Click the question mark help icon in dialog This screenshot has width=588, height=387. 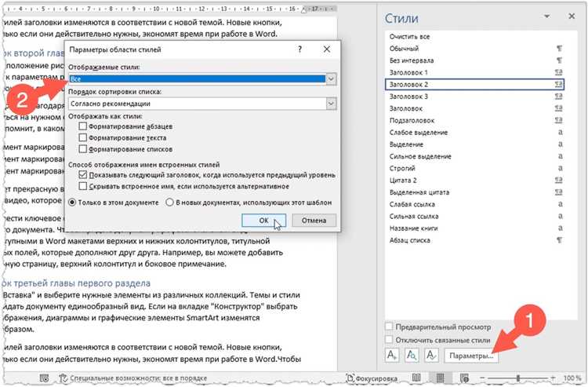click(x=299, y=49)
